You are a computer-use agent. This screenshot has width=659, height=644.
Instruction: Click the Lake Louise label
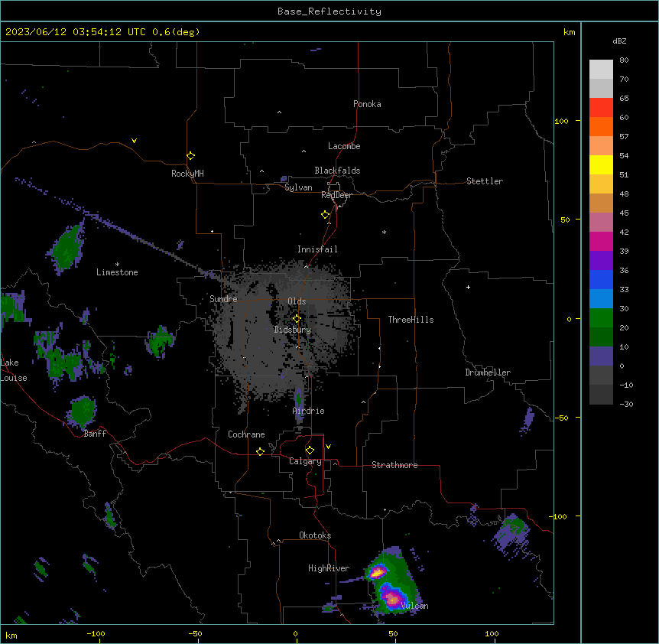tap(14, 370)
